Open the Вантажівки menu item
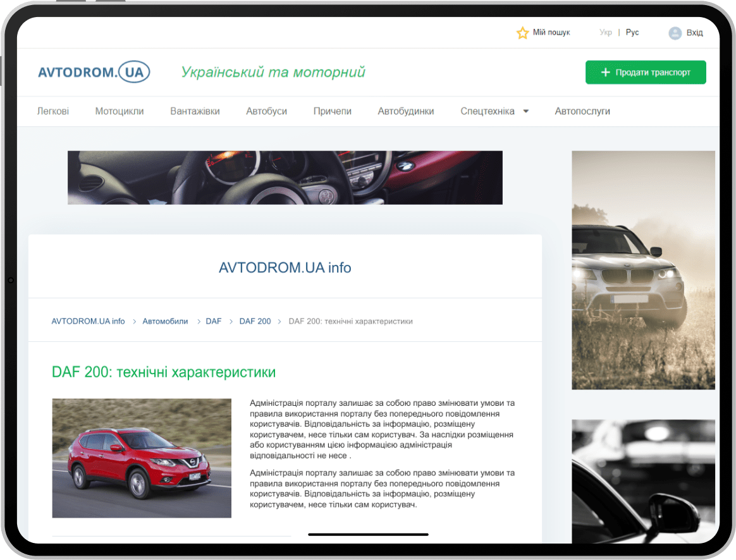The height and width of the screenshot is (560, 736). tap(195, 111)
